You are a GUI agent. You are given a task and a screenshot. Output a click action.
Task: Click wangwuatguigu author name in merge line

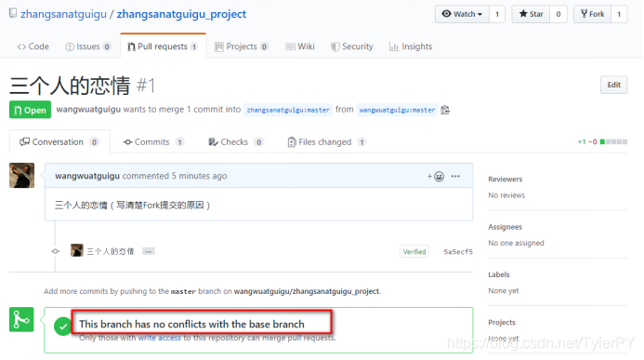88,110
